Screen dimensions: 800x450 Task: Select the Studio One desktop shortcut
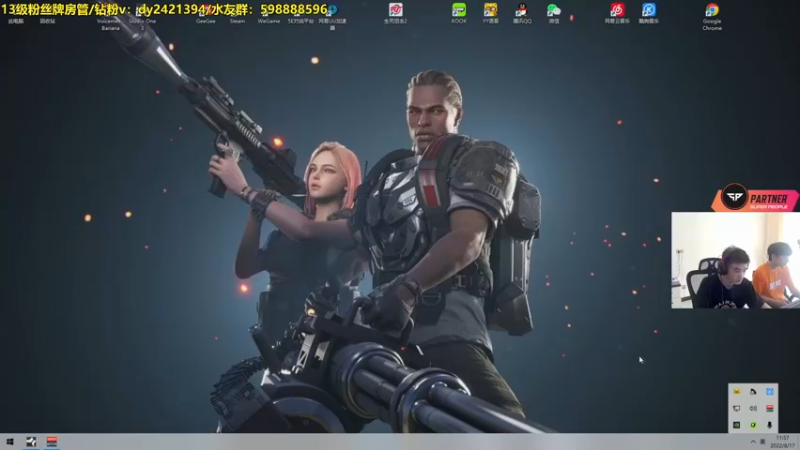[142, 17]
